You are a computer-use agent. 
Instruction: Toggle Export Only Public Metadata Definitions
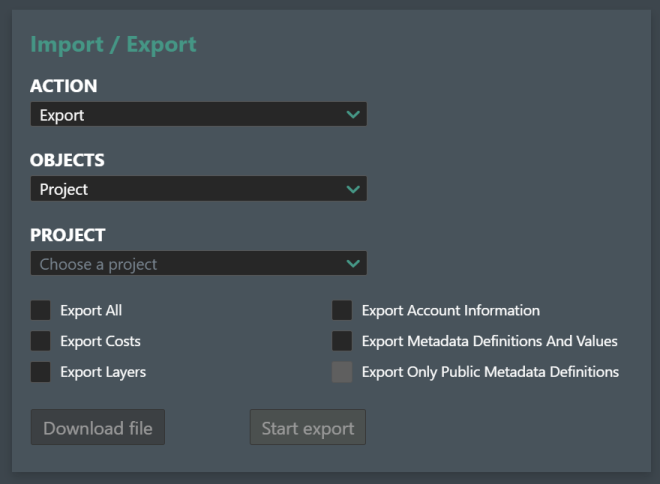click(x=342, y=372)
